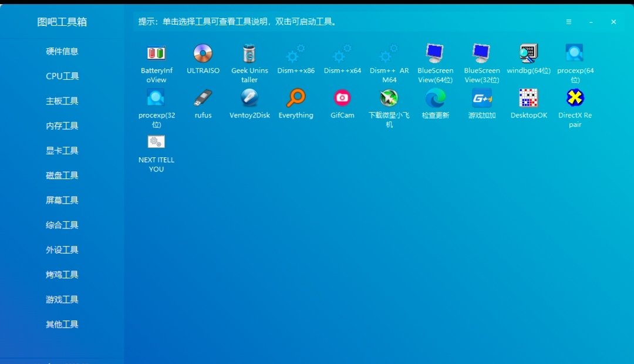Switch to 磁盘工具 category
This screenshot has height=364, width=634.
62,176
